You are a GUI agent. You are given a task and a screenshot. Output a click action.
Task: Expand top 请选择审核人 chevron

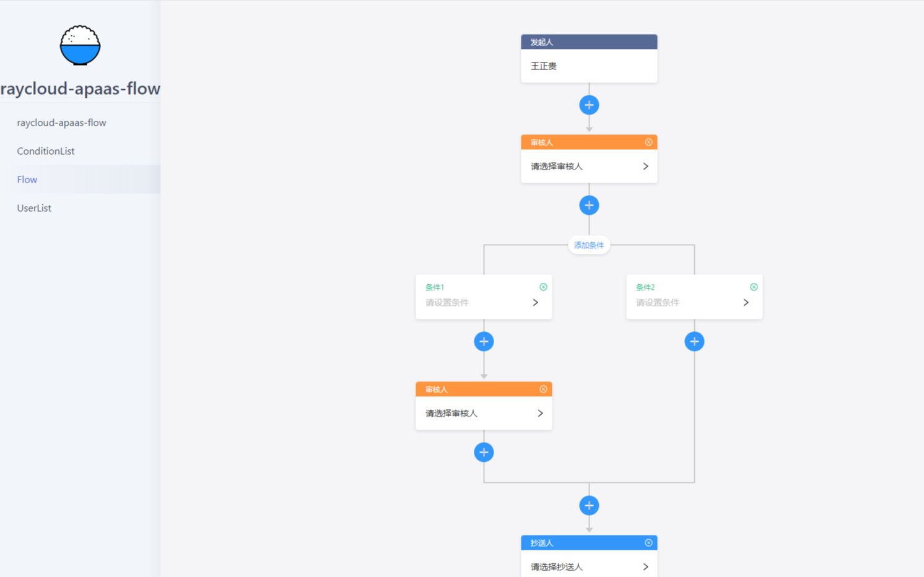(x=645, y=167)
